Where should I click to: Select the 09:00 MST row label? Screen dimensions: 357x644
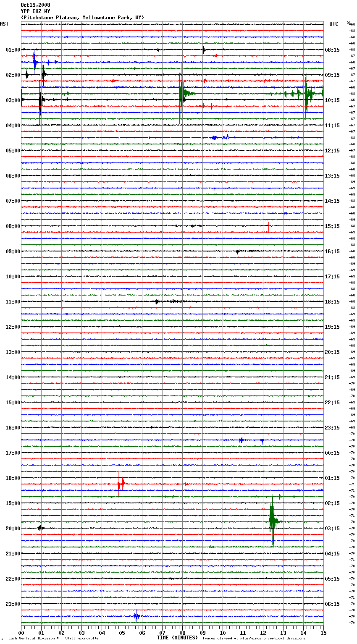click(x=13, y=251)
